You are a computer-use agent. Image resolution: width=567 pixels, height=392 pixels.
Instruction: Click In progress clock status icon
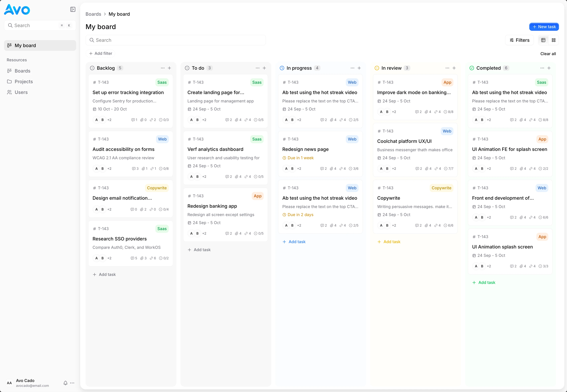click(282, 68)
